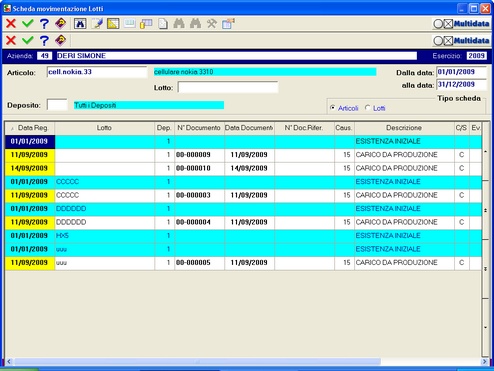
Task: Click the C/S column header
Action: click(x=462, y=128)
